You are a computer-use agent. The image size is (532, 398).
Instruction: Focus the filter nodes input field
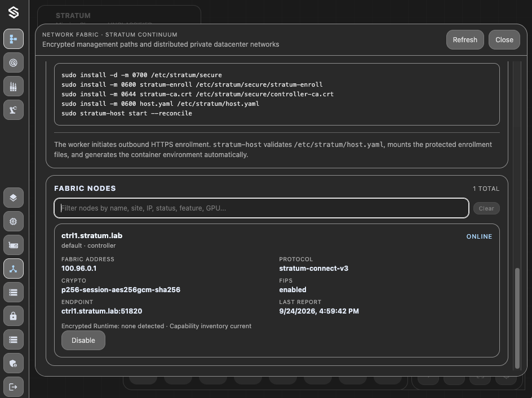[x=261, y=208]
